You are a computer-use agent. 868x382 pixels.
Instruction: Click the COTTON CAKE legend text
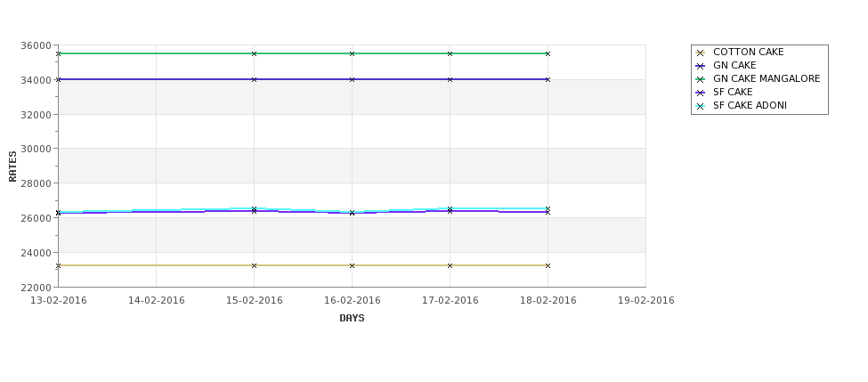[x=749, y=52]
